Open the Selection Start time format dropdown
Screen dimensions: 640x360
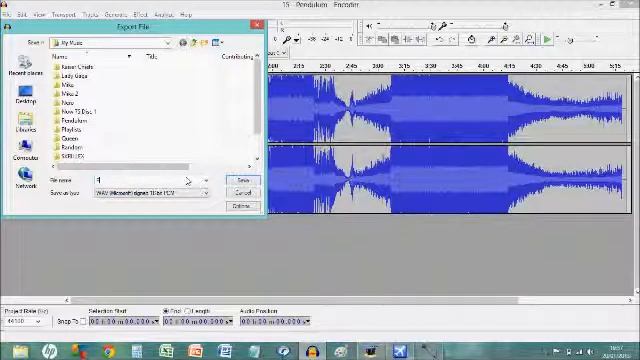pos(156,322)
